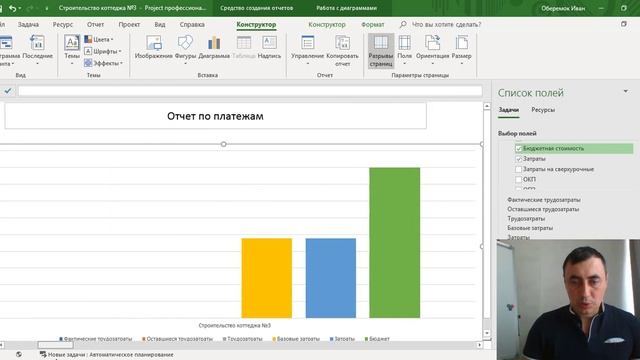The height and width of the screenshot is (360, 640).
Task: Click the Undo arrow in title bar
Action: click(x=12, y=8)
